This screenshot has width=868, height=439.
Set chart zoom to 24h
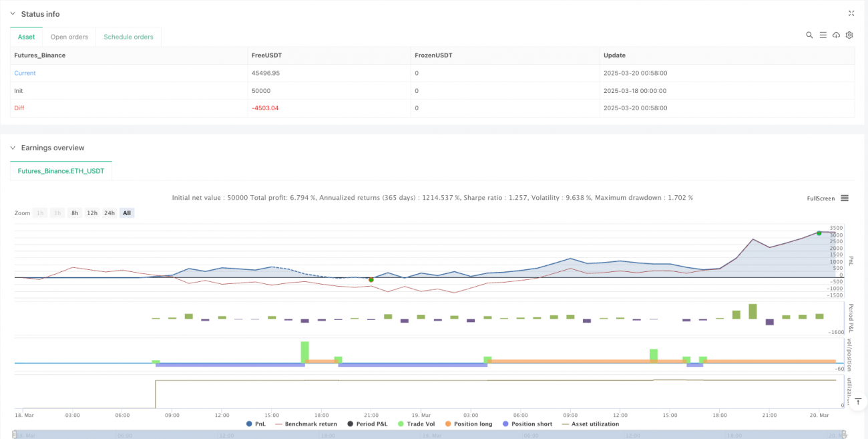[x=110, y=213]
